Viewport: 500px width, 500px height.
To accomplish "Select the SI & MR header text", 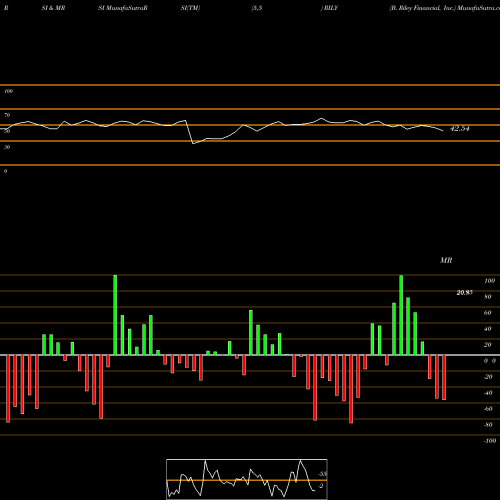I will click(x=53, y=8).
